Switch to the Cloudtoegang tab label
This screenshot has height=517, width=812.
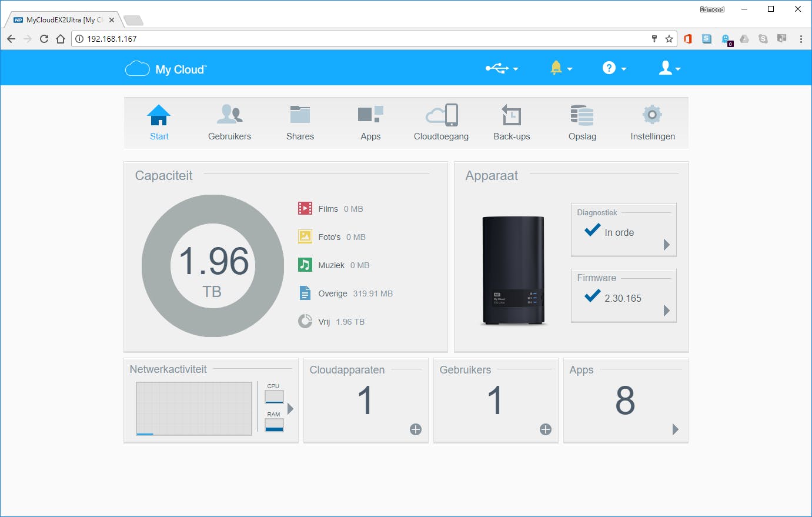[441, 136]
